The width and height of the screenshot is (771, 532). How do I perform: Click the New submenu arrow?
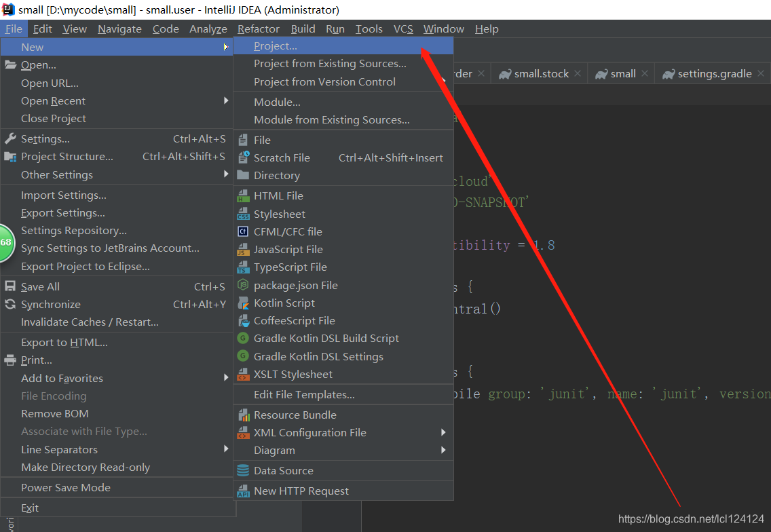[226, 47]
